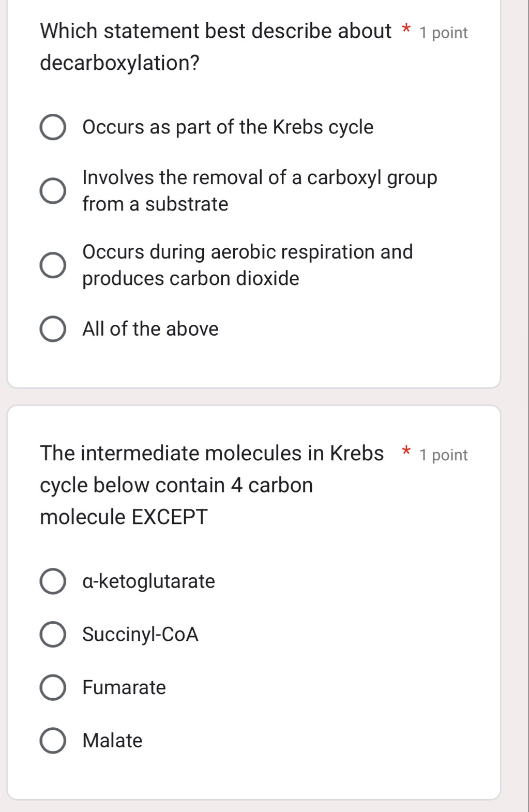
Task: Click the "1 point" label on second question
Action: pyautogui.click(x=444, y=454)
